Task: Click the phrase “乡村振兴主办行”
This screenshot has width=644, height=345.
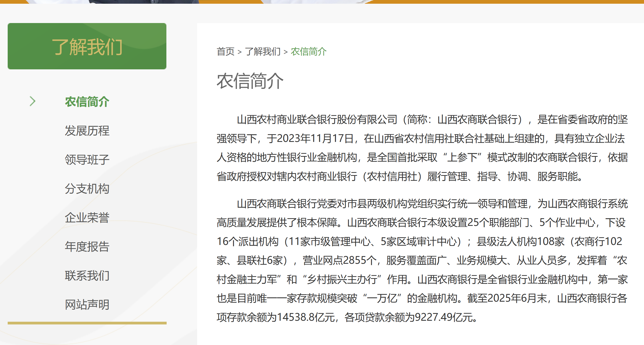Action: pos(342,280)
